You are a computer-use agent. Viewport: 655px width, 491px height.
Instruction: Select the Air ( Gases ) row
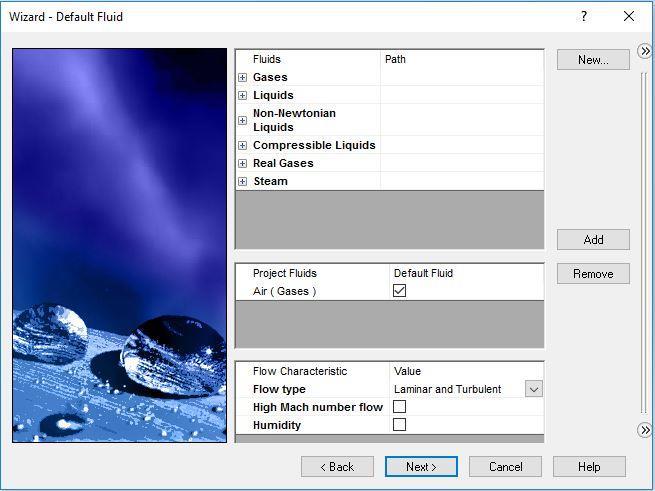390,291
